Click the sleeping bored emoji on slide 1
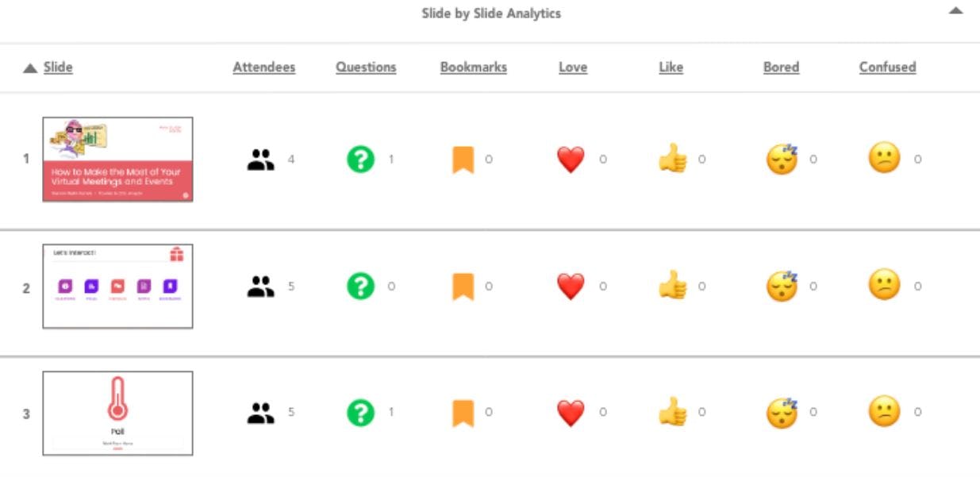Viewport: 980px width, 477px height. click(782, 160)
